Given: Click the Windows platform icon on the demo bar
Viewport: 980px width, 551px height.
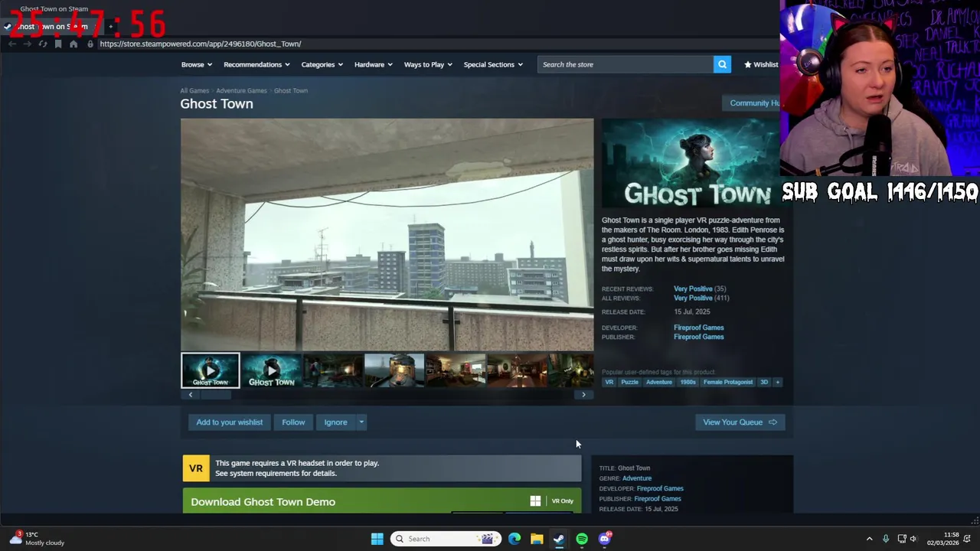Looking at the screenshot, I should pos(535,501).
